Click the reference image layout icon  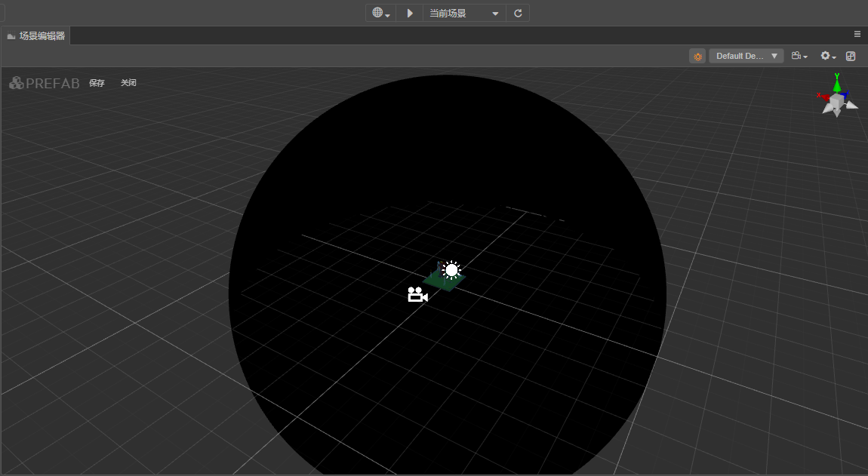tap(851, 56)
